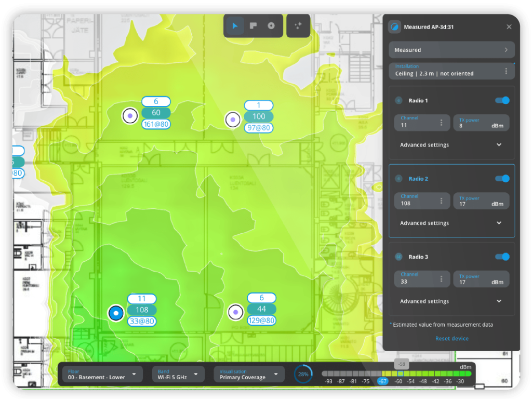Open the Visualisation Primary Coverage dropdown

coord(249,374)
